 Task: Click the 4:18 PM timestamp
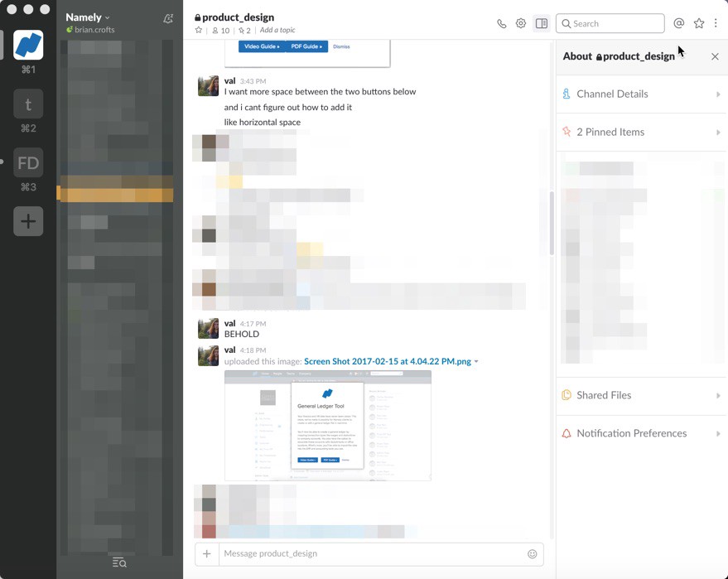tap(253, 350)
